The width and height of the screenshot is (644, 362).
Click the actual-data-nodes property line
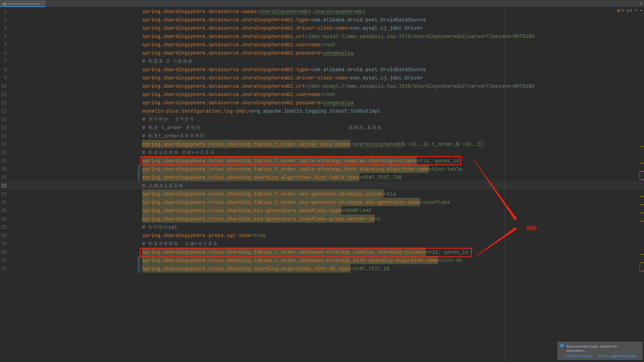312,144
